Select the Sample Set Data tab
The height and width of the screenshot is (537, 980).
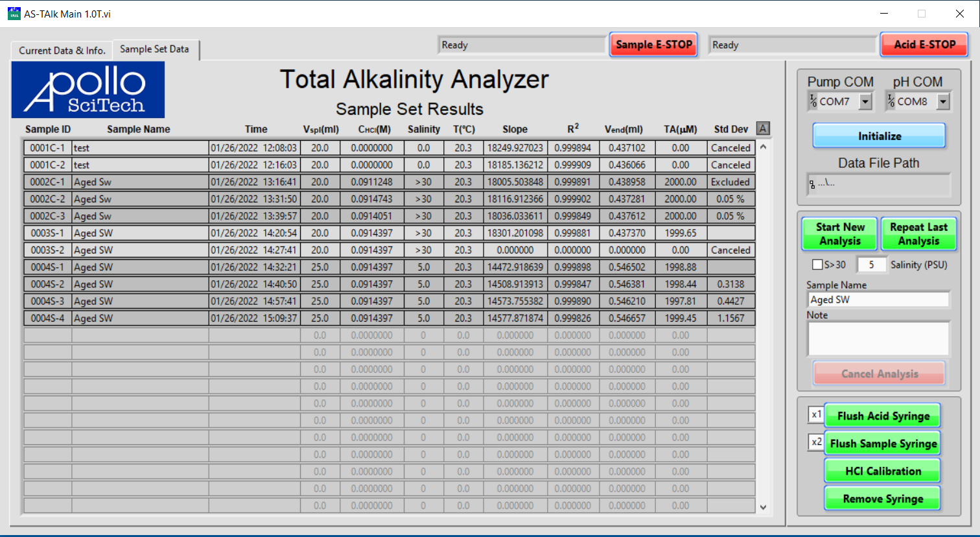coord(154,49)
